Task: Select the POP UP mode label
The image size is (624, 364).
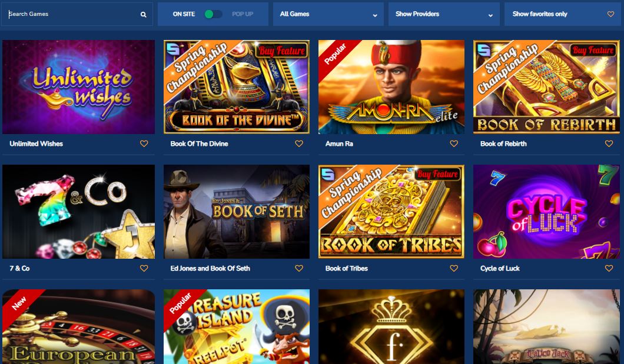Action: [243, 14]
